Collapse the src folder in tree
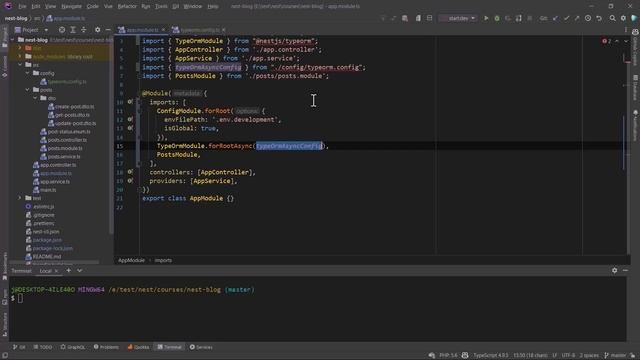 coord(20,64)
